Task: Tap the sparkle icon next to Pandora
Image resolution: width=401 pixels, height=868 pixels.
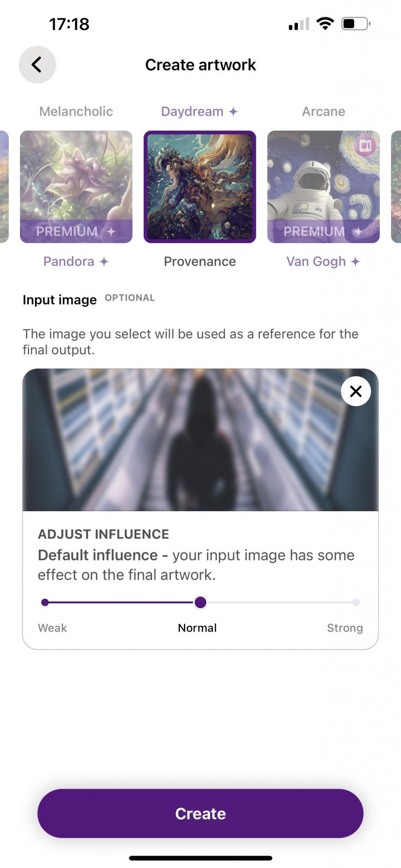Action: (x=104, y=262)
